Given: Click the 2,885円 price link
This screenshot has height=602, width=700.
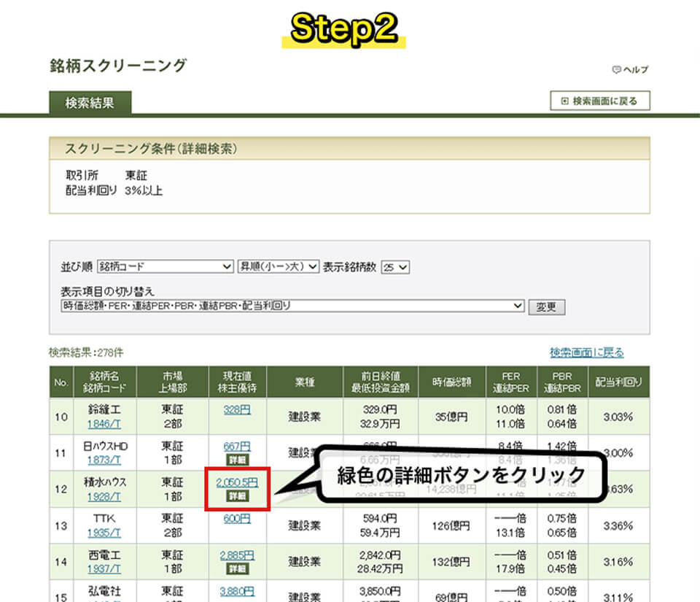Looking at the screenshot, I should coord(237,555).
